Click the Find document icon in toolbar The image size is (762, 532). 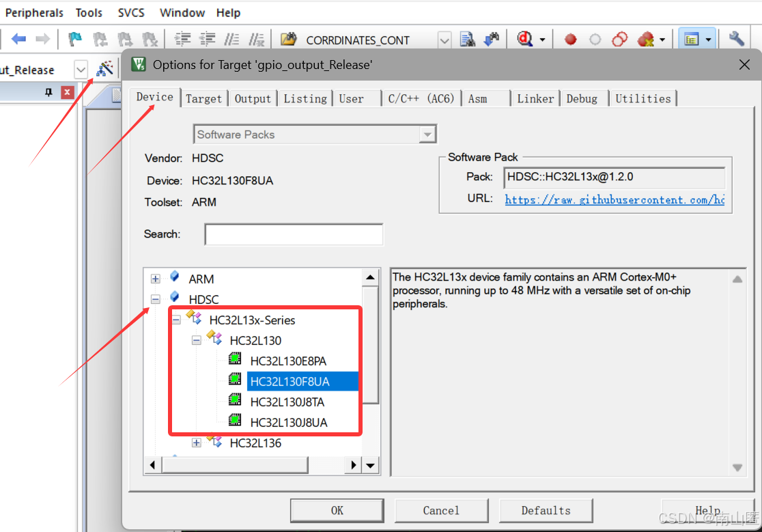point(468,39)
